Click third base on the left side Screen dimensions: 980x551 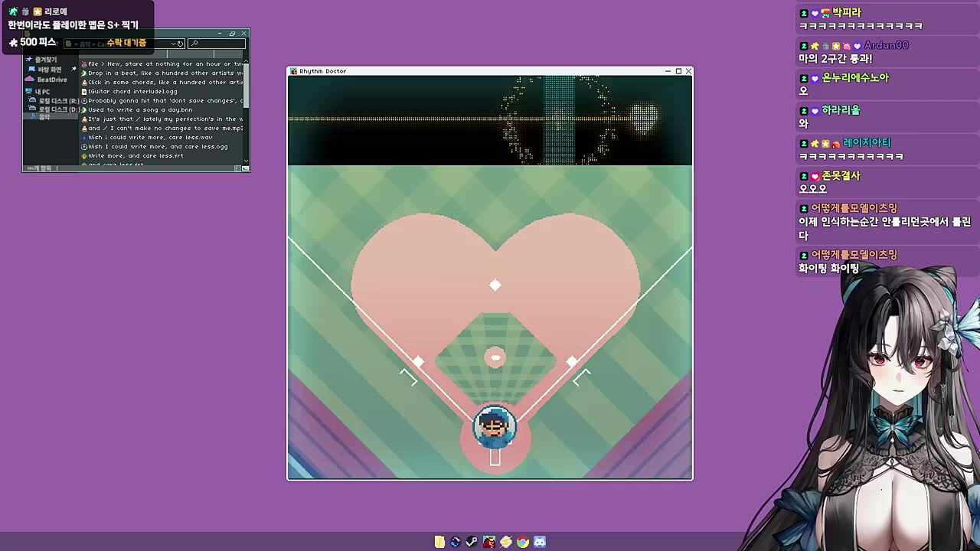(418, 361)
